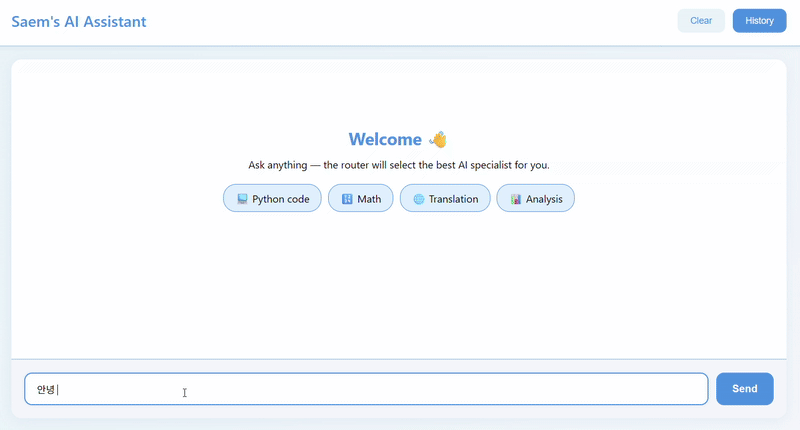Click the numbers icon on Math chip

(x=347, y=199)
